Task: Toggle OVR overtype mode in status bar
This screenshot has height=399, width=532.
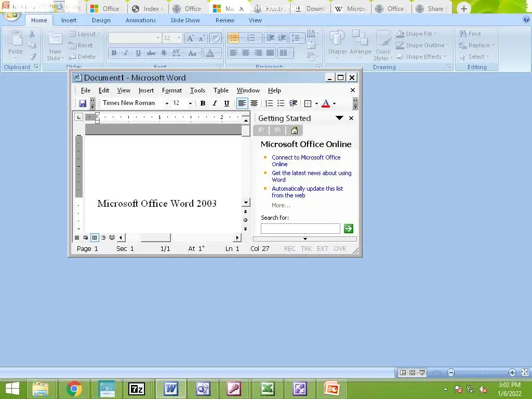Action: (340, 249)
